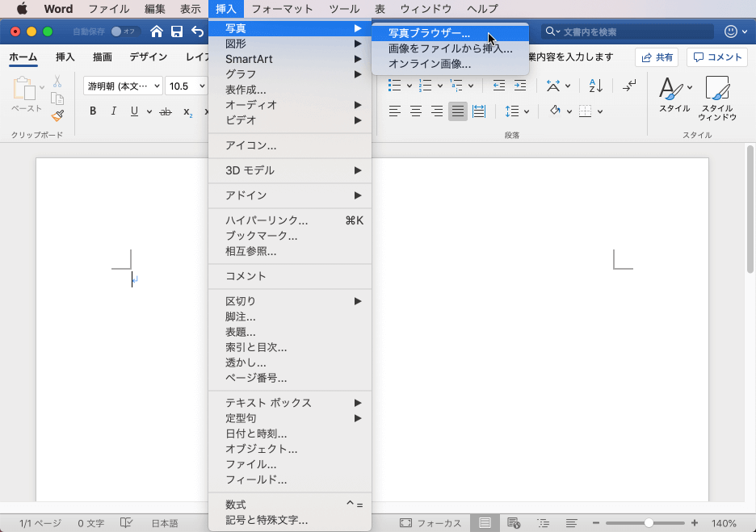
Task: Apply strikethrough formatting
Action: click(x=166, y=111)
